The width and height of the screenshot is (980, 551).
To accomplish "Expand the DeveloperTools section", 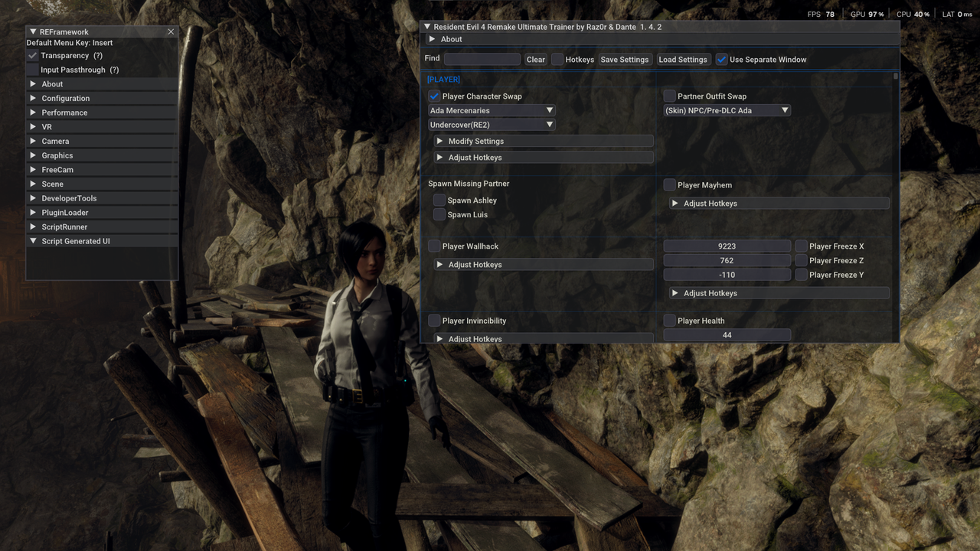I will point(102,198).
